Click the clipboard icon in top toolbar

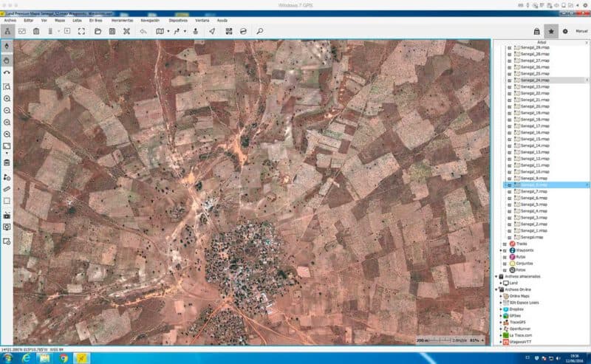pos(36,31)
